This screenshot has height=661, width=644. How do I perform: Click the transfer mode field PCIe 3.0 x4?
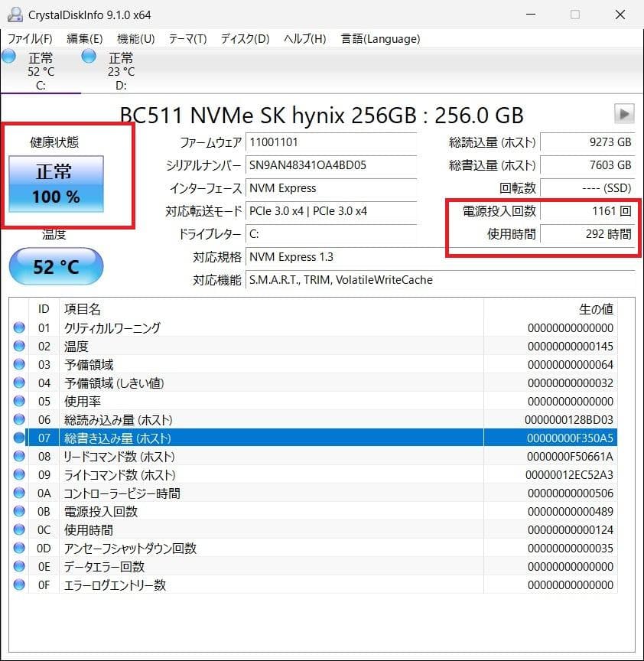point(331,211)
